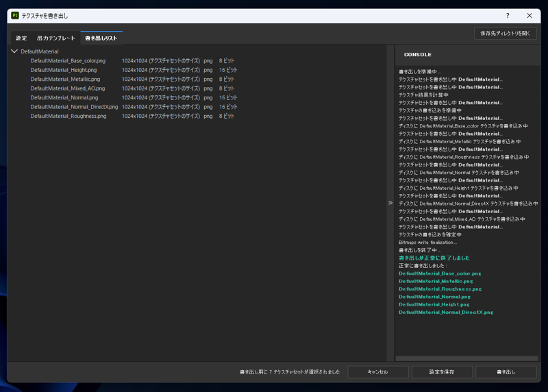Screen dimensions: 548x392
Task: Click the 1024x1024 size for Metallic row
Action: pyautogui.click(x=161, y=79)
